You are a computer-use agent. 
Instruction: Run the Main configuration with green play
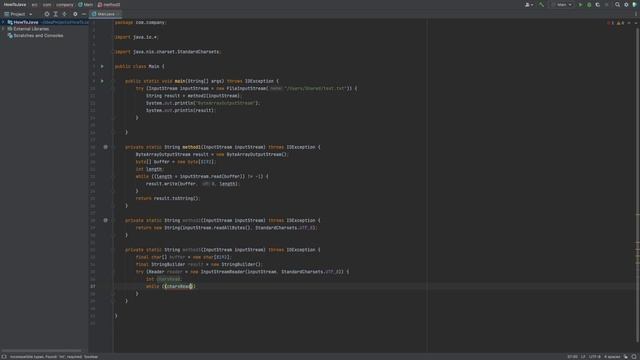pos(580,4)
